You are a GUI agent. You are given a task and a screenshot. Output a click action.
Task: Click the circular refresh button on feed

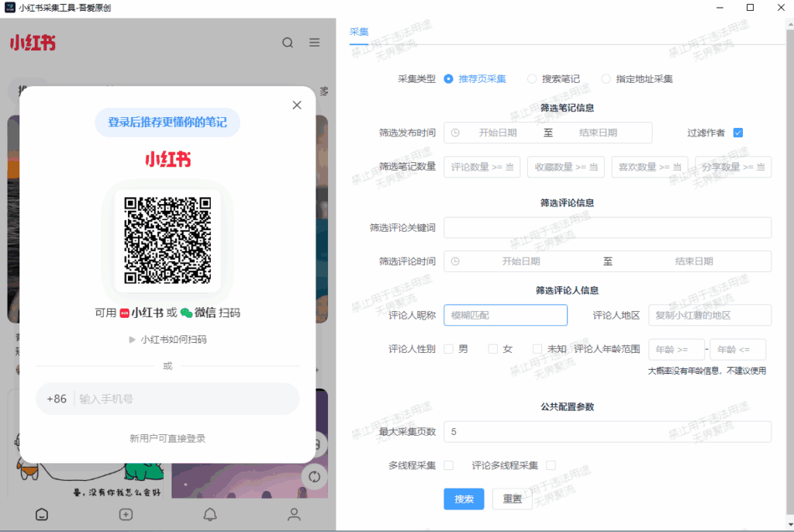click(x=314, y=476)
